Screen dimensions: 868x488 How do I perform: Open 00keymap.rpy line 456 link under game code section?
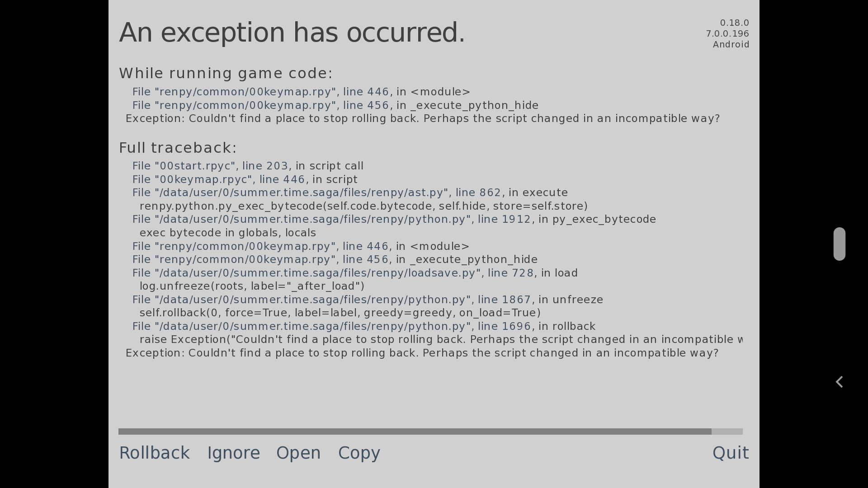[260, 105]
